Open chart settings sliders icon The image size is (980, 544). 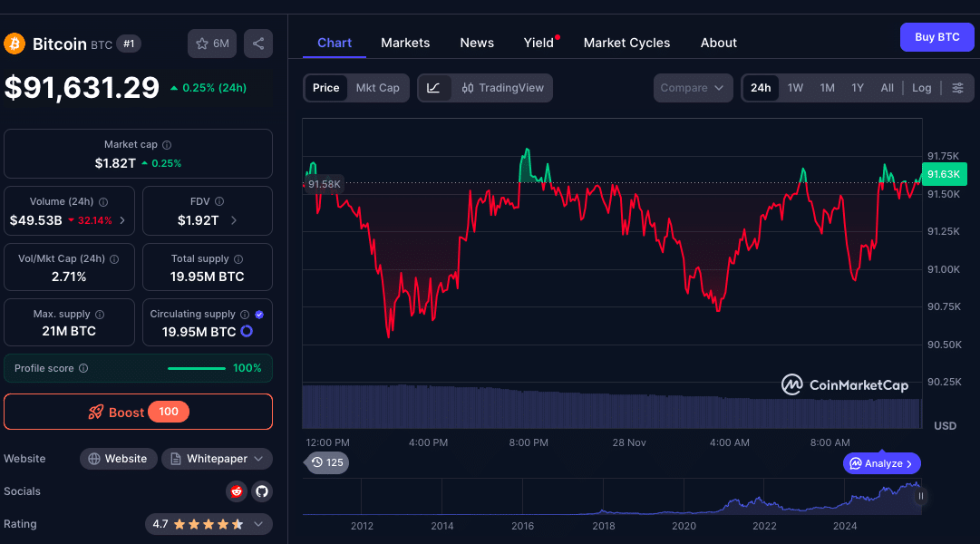click(957, 88)
